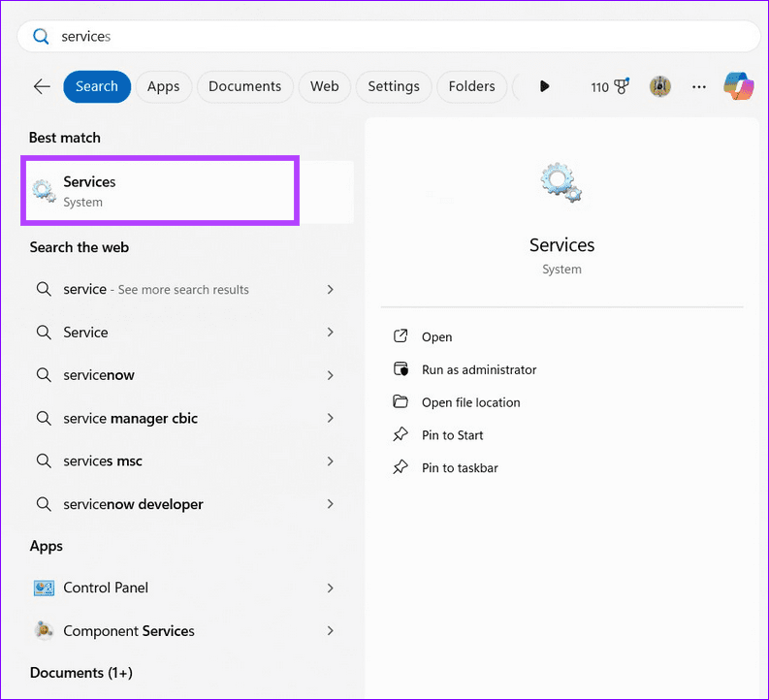Choose Pin to taskbar
Image resolution: width=769 pixels, height=700 pixels.
tap(460, 468)
